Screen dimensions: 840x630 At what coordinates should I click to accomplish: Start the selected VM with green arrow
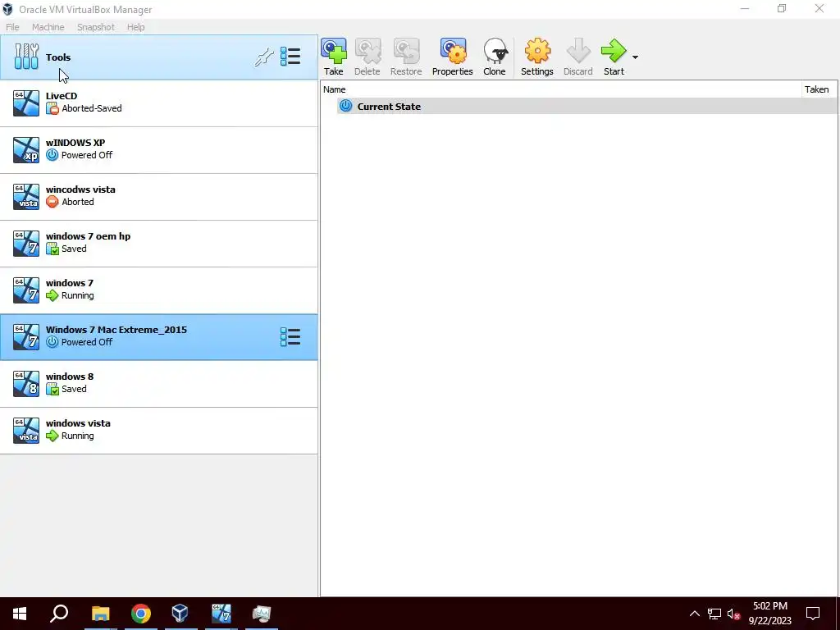click(614, 57)
